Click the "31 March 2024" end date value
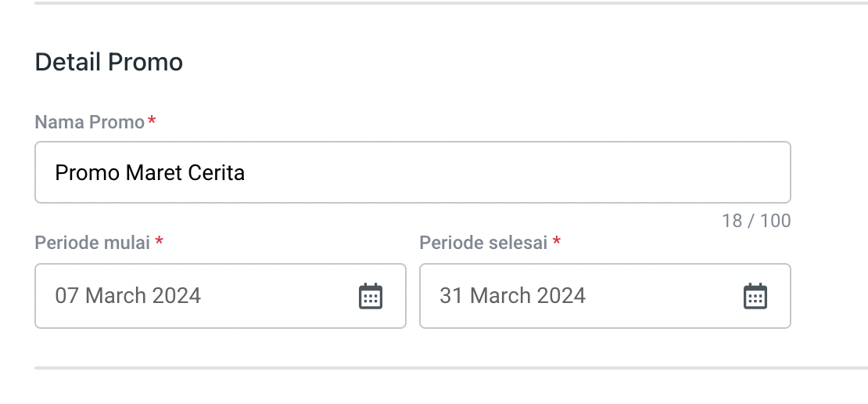The image size is (868, 404). pos(512,296)
